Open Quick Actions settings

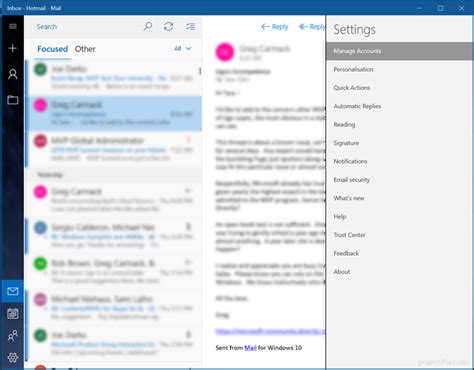352,88
